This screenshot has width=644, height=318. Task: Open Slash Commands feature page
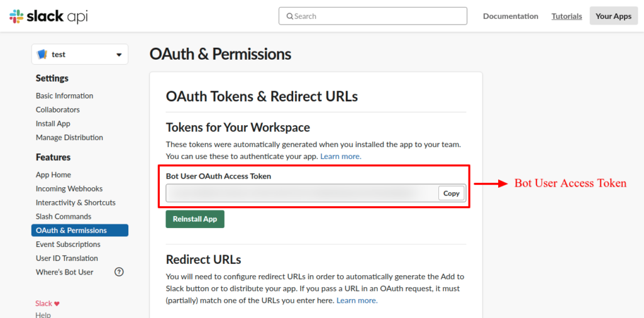[x=64, y=217]
